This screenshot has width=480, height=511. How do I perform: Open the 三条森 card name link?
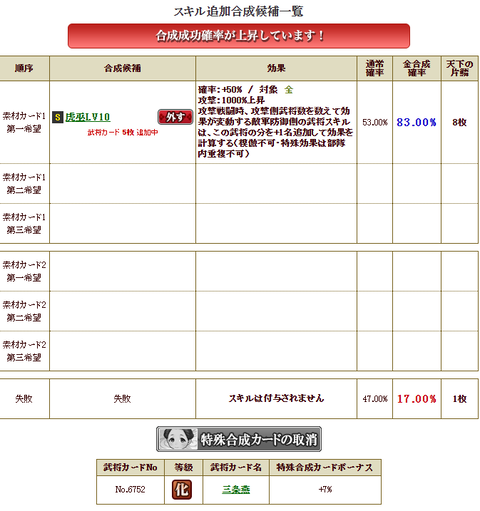(x=236, y=489)
